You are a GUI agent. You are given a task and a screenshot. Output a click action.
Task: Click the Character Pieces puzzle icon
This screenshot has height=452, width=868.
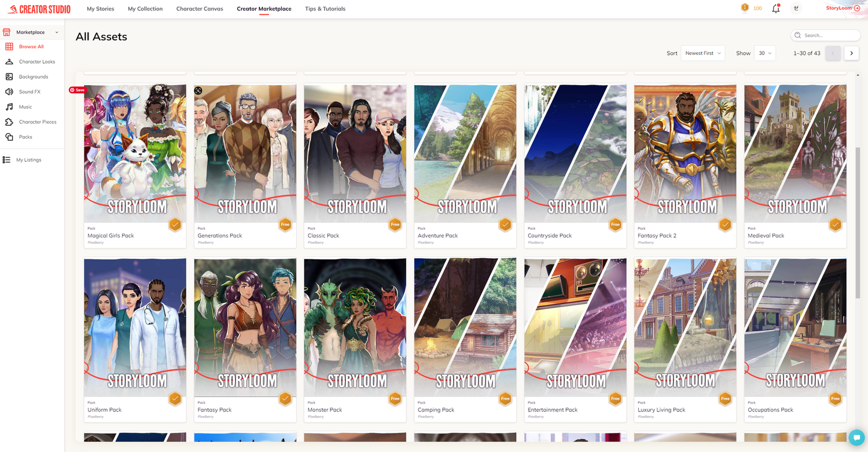click(x=9, y=122)
